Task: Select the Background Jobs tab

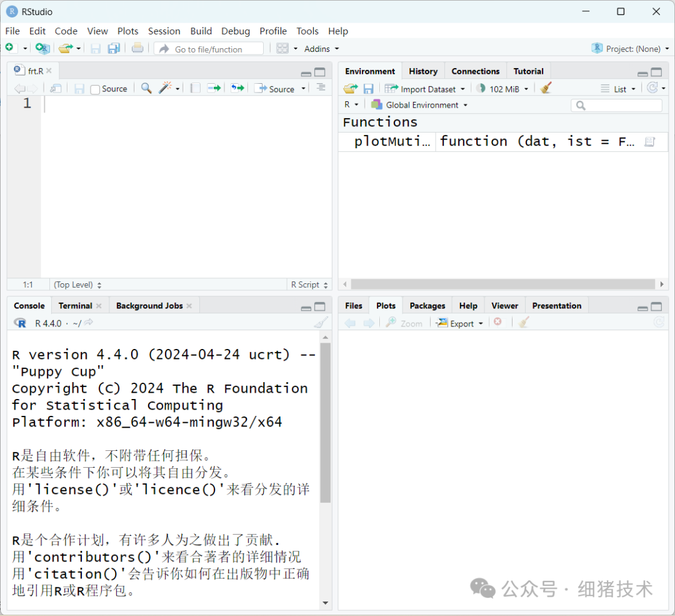Action: 149,306
